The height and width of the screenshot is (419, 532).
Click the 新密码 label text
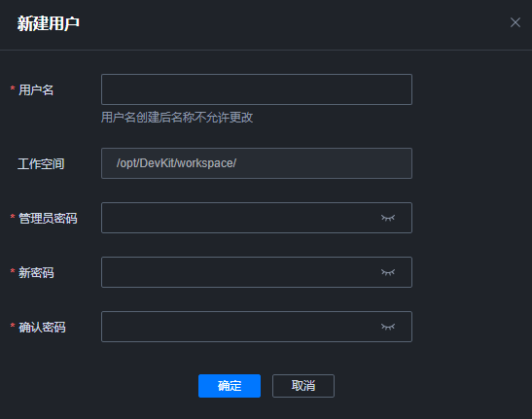36,273
